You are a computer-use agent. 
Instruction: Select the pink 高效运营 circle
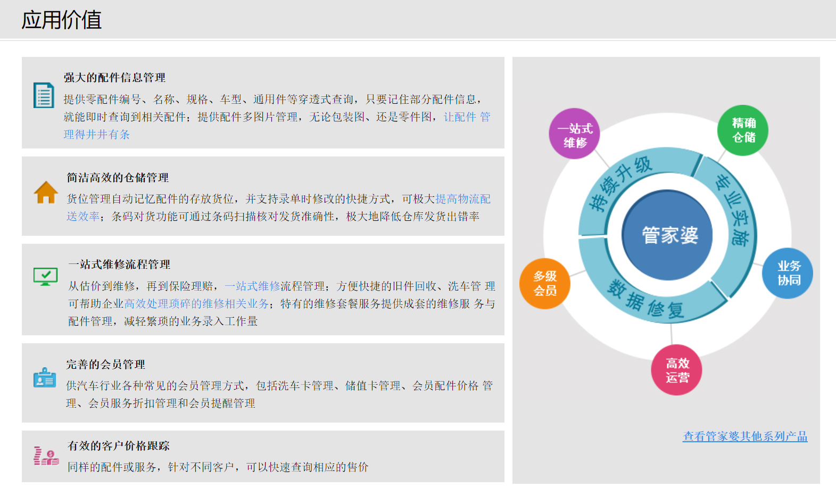[x=677, y=370]
